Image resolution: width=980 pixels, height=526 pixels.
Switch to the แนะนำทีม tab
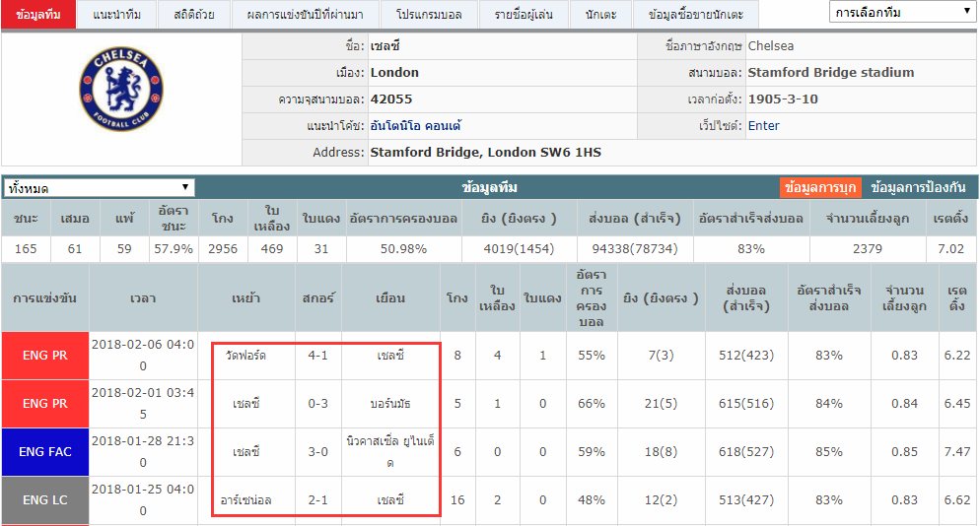117,15
